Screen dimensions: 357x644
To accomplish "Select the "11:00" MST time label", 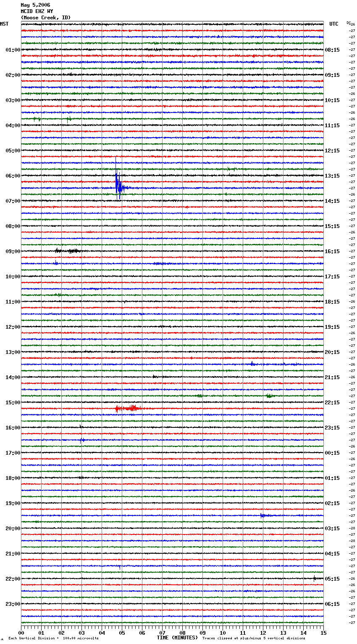I will coord(13,302).
